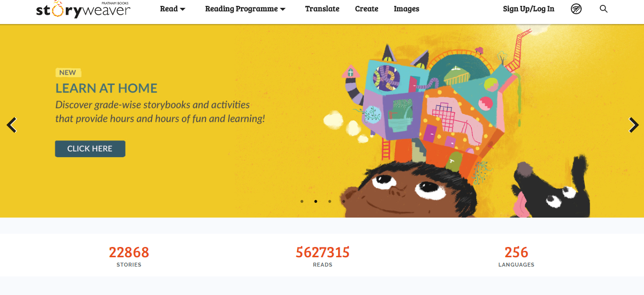Viewport: 644px width, 295px height.
Task: Select the first carousel dot
Action: [x=302, y=201]
